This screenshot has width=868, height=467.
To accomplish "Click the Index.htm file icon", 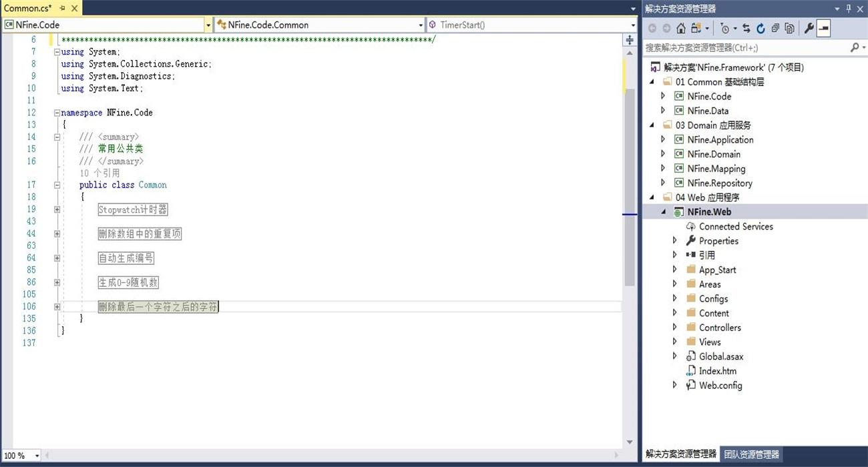I will [691, 371].
